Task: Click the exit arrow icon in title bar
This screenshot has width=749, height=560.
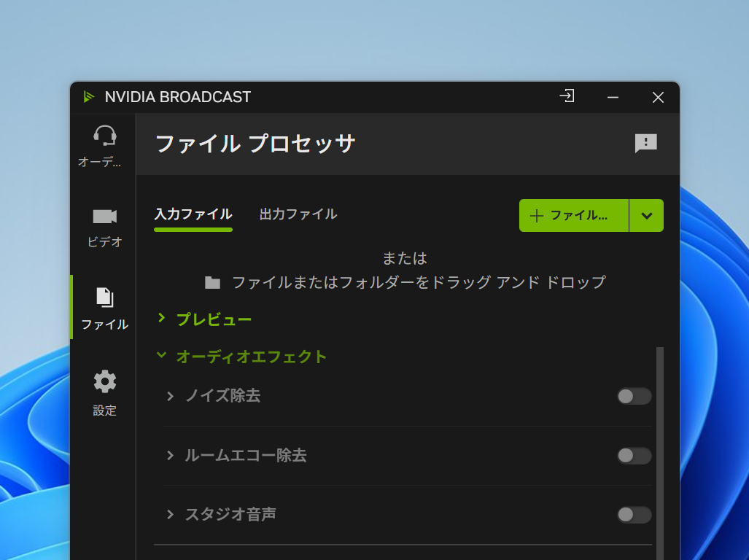Action: [x=567, y=96]
